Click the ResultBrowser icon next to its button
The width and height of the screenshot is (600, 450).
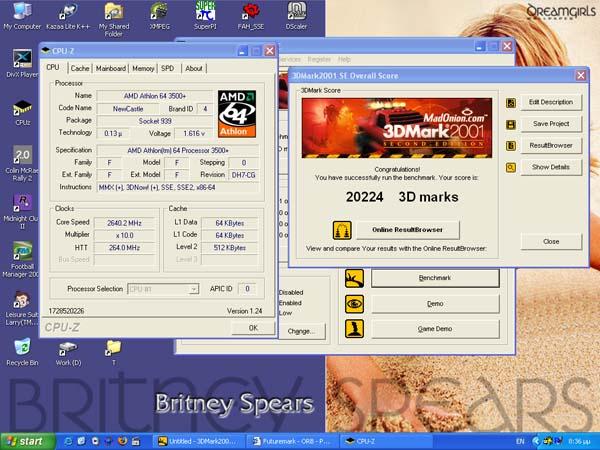(511, 146)
